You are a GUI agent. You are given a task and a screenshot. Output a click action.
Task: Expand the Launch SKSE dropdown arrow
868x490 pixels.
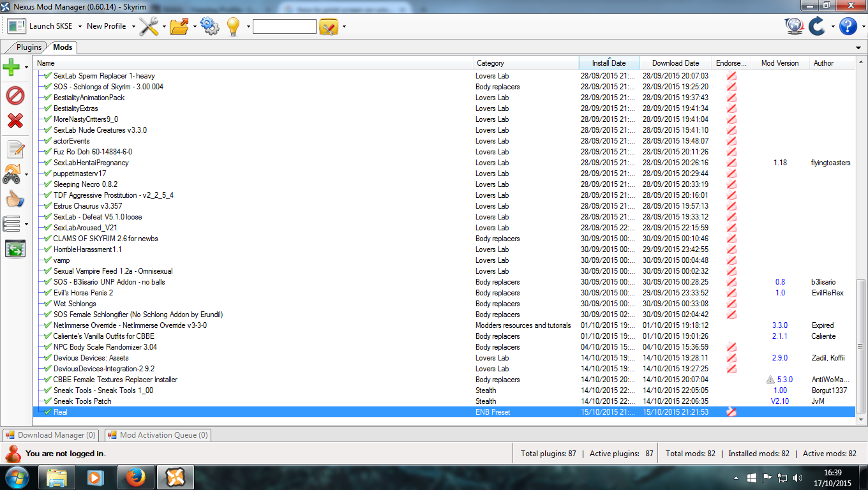click(x=80, y=27)
